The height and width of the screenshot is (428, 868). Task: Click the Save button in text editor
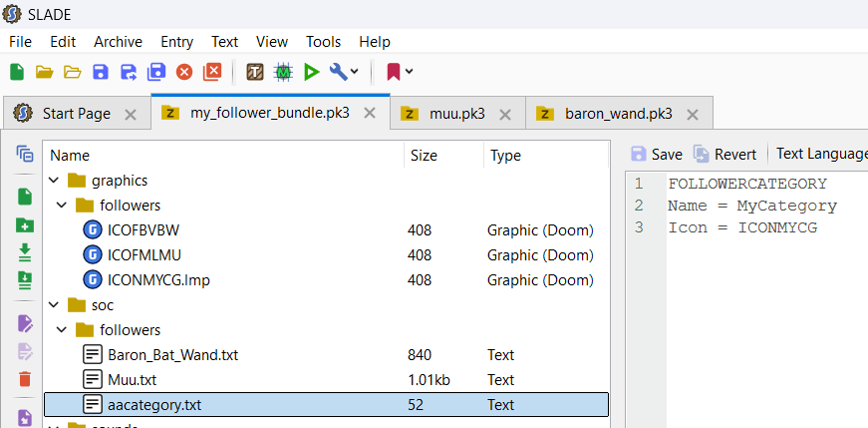click(x=657, y=154)
